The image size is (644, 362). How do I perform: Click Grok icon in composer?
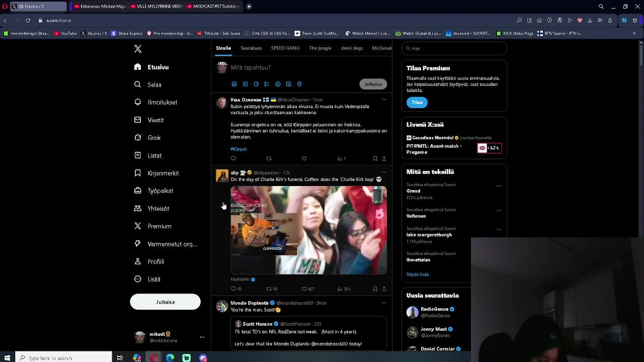click(x=256, y=84)
